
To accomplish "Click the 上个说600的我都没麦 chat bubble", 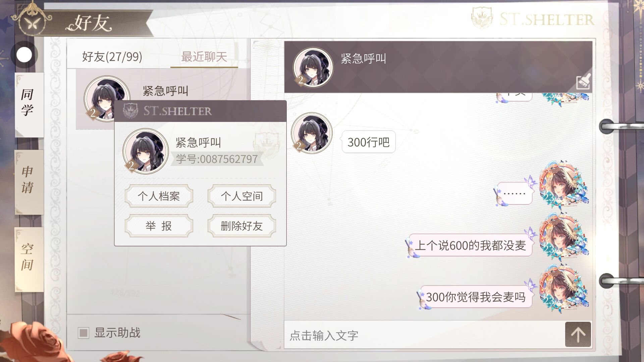I will [471, 245].
